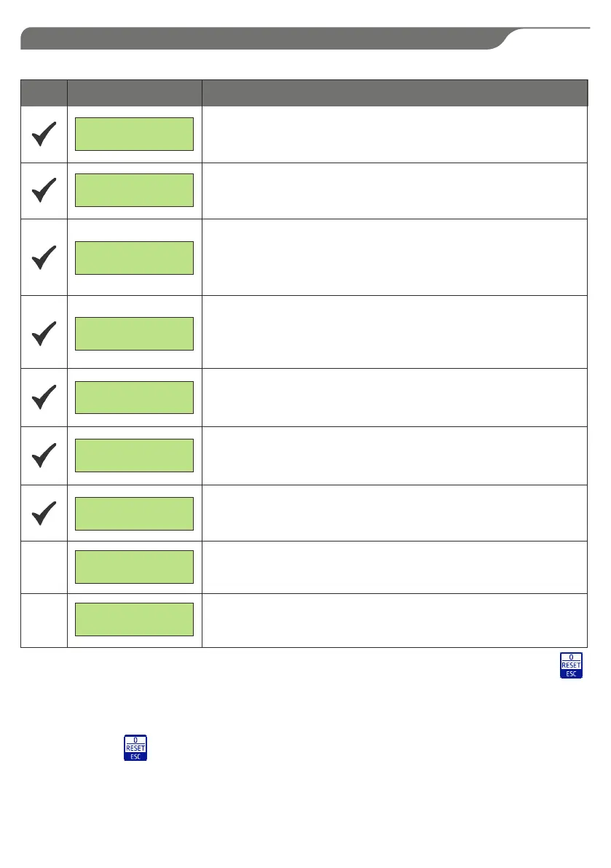Screen dimensions: 611x868
Task: Select the checkmark in the sixth table row
Action: [x=44, y=455]
